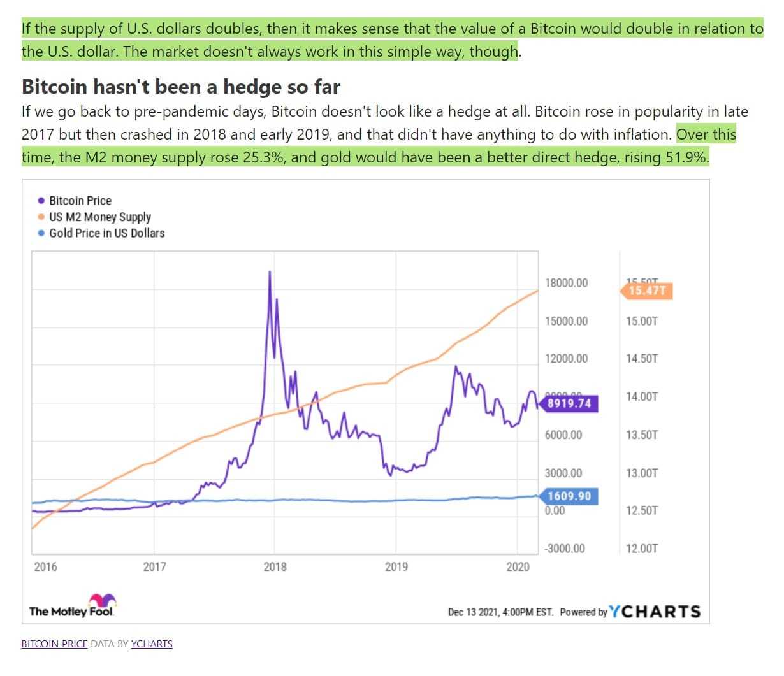Select Gold Price in US Dollars legend label

tap(106, 233)
